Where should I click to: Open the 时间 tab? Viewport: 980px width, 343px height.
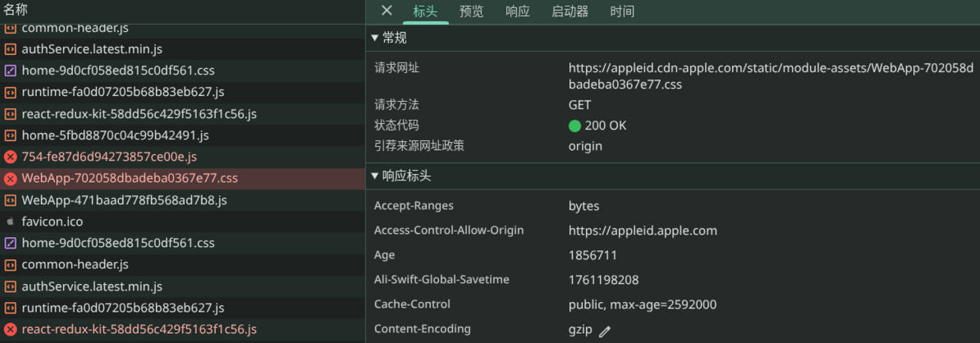[x=622, y=11]
